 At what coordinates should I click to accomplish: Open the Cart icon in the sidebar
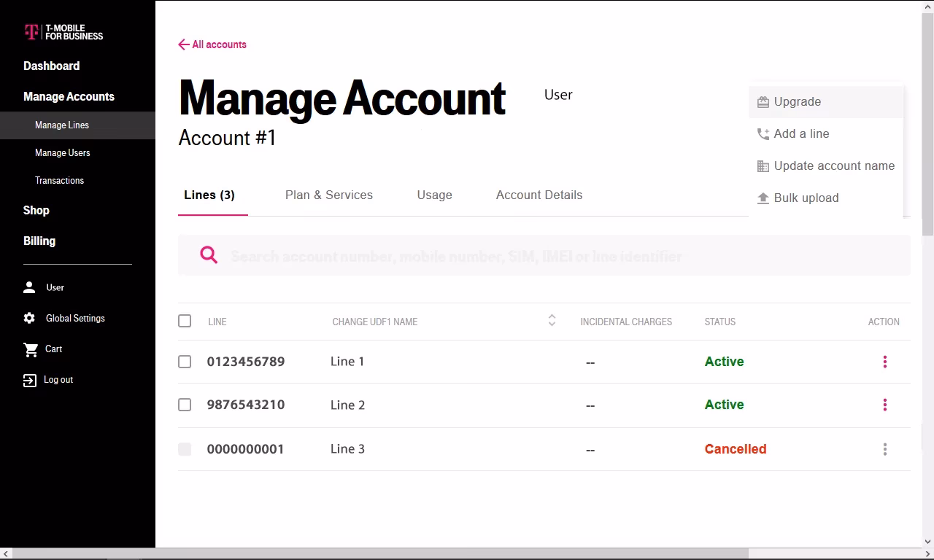(x=30, y=349)
